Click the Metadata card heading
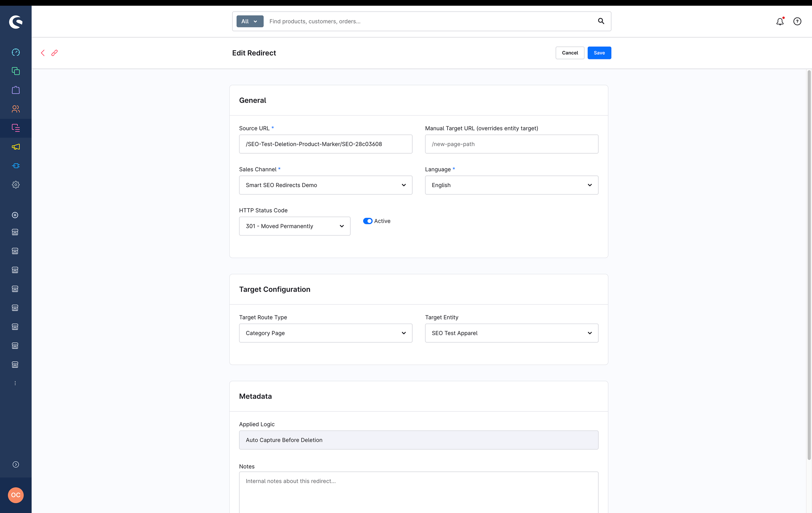The height and width of the screenshot is (513, 812). pyautogui.click(x=255, y=396)
